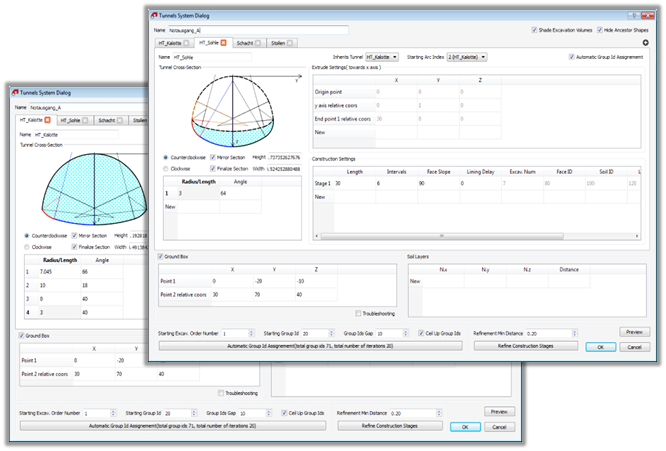The image size is (666, 451).
Task: Close the Stollen tab in front dialog
Action: click(x=290, y=43)
